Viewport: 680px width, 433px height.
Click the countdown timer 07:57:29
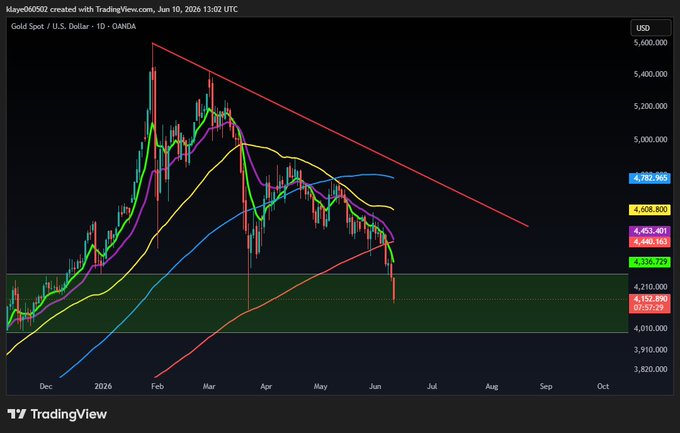point(650,308)
